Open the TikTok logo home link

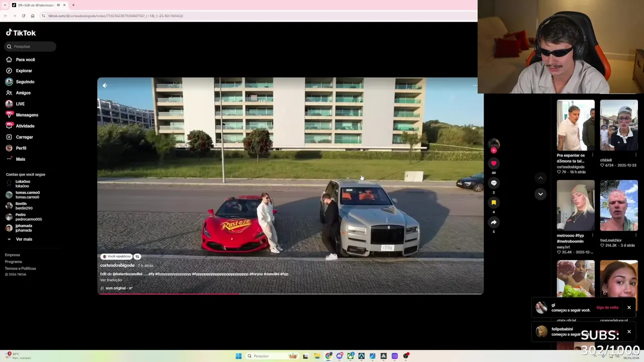coord(21,33)
